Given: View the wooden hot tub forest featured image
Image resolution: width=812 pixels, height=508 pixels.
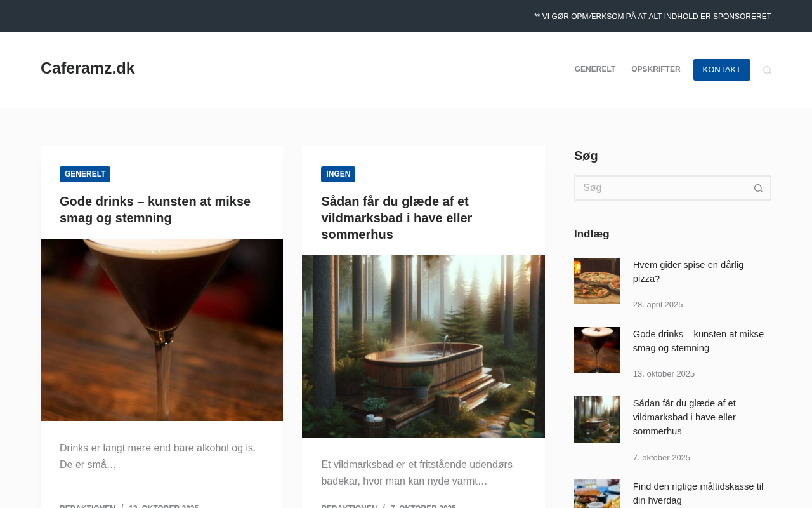Looking at the screenshot, I should (x=423, y=346).
